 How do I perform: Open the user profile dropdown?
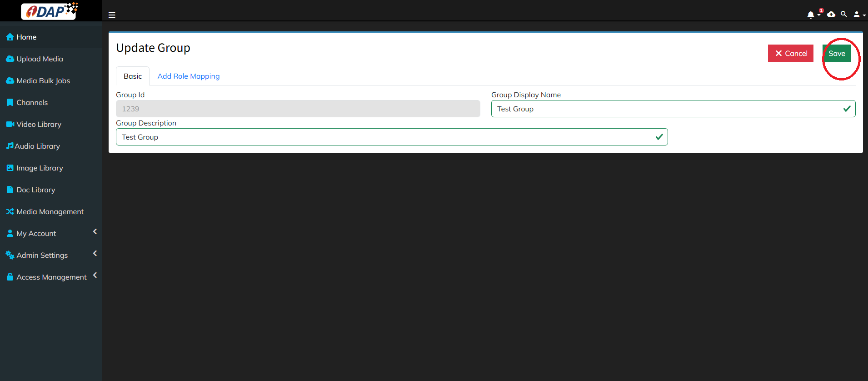[x=858, y=15]
